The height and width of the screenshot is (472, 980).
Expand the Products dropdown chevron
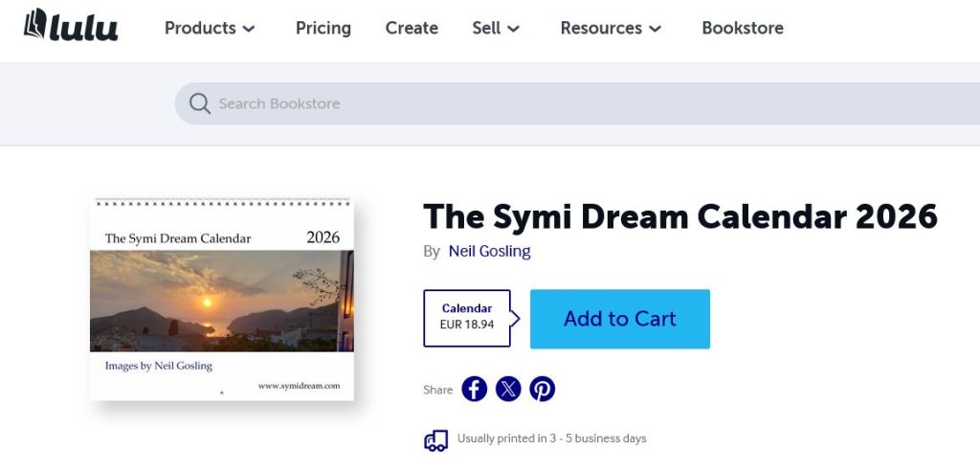coord(249,29)
